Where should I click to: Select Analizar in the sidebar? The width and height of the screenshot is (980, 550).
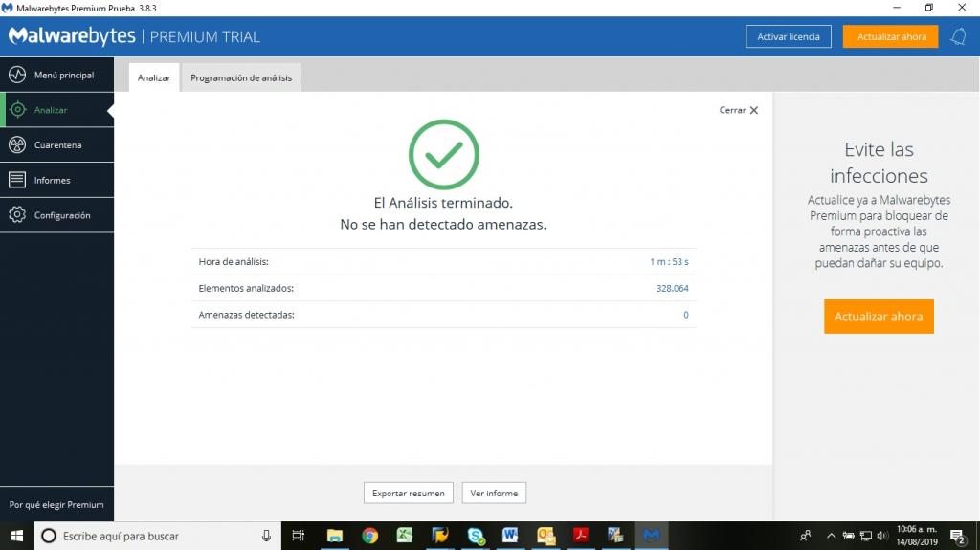coord(56,110)
